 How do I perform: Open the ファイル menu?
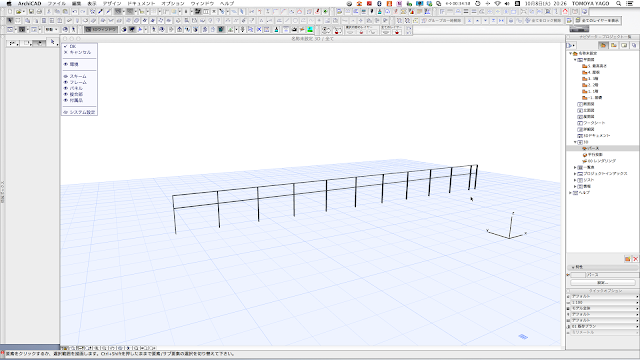(x=57, y=3)
